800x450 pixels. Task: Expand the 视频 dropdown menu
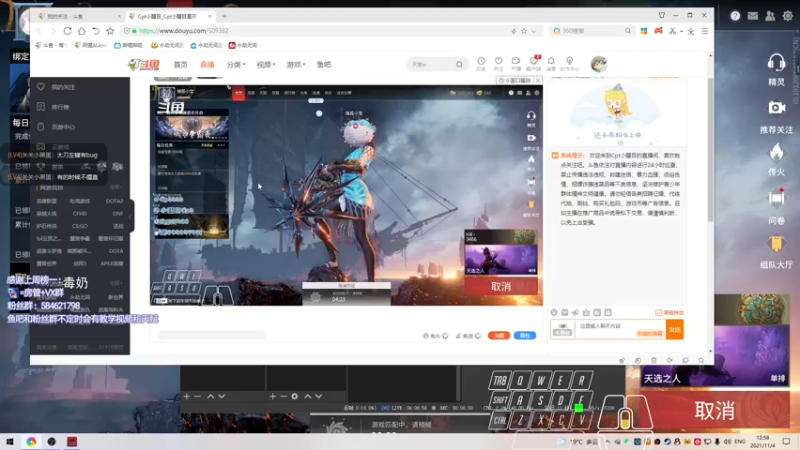266,65
